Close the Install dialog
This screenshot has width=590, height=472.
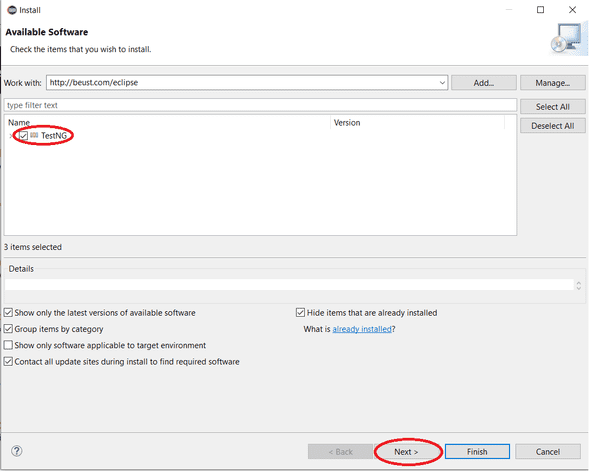[x=572, y=10]
